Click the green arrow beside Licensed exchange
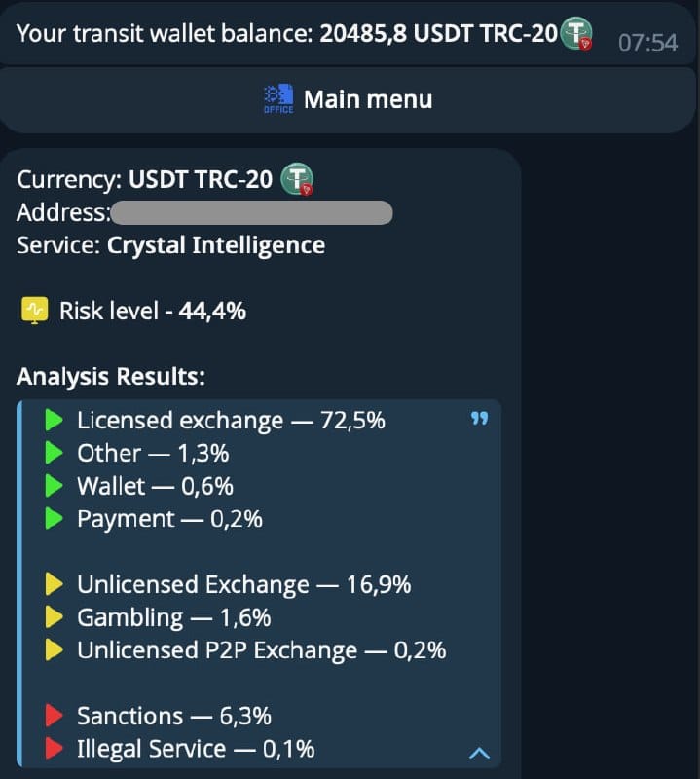Screen dimensions: 700x779 (54, 420)
